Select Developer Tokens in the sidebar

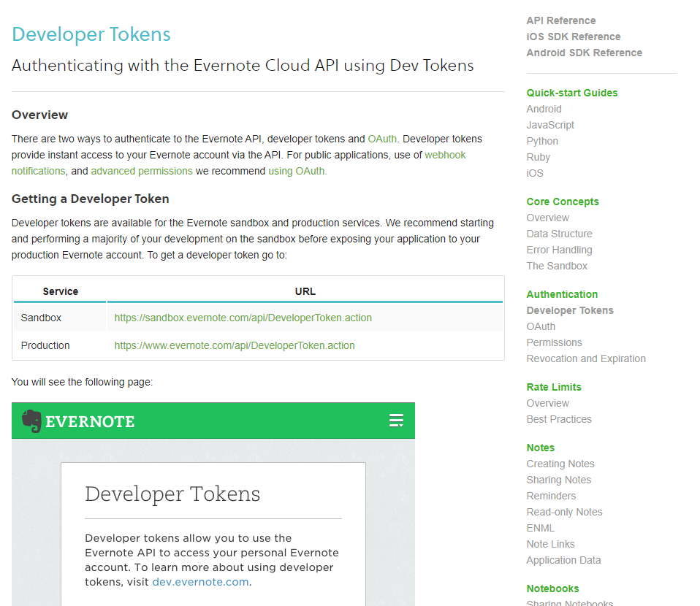[x=570, y=310]
